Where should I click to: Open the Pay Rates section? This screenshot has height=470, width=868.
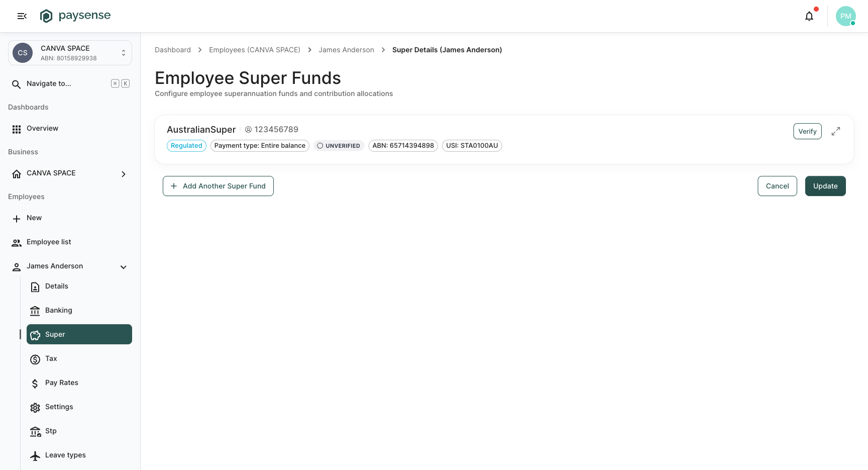[79, 383]
